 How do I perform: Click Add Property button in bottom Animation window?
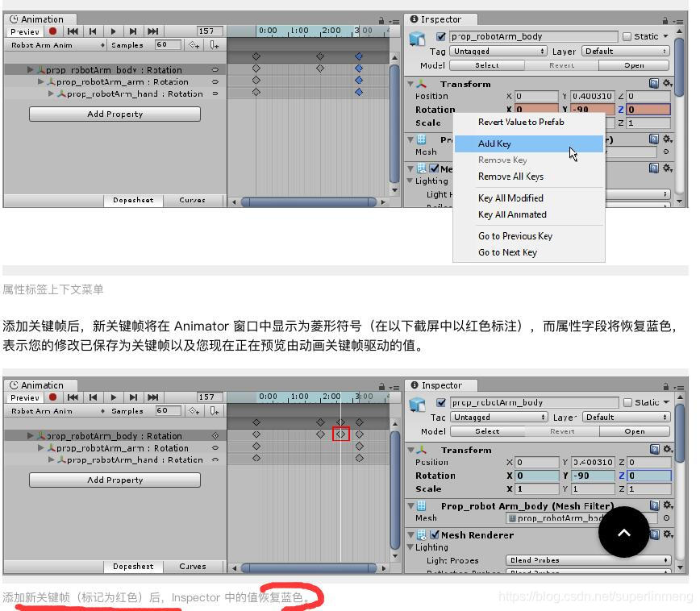[115, 480]
